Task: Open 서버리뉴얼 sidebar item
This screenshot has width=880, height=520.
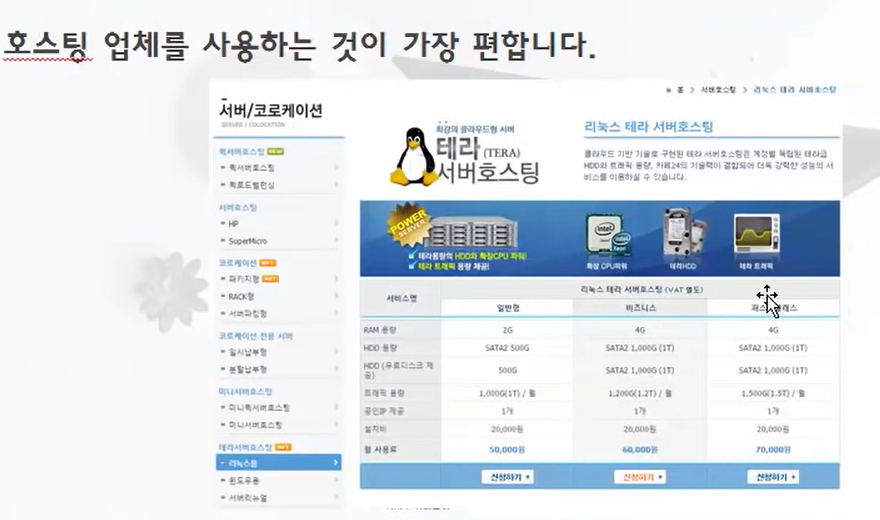Action: point(248,498)
